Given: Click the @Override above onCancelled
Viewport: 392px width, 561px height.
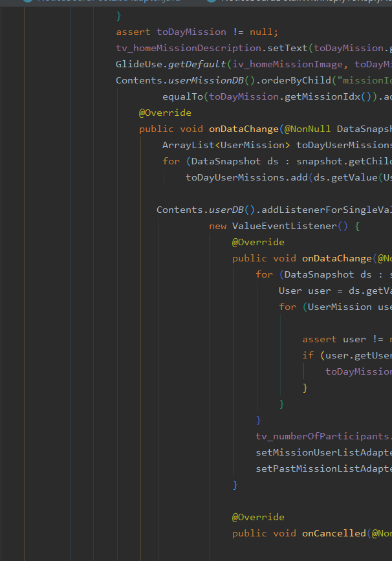Looking at the screenshot, I should click(x=258, y=517).
